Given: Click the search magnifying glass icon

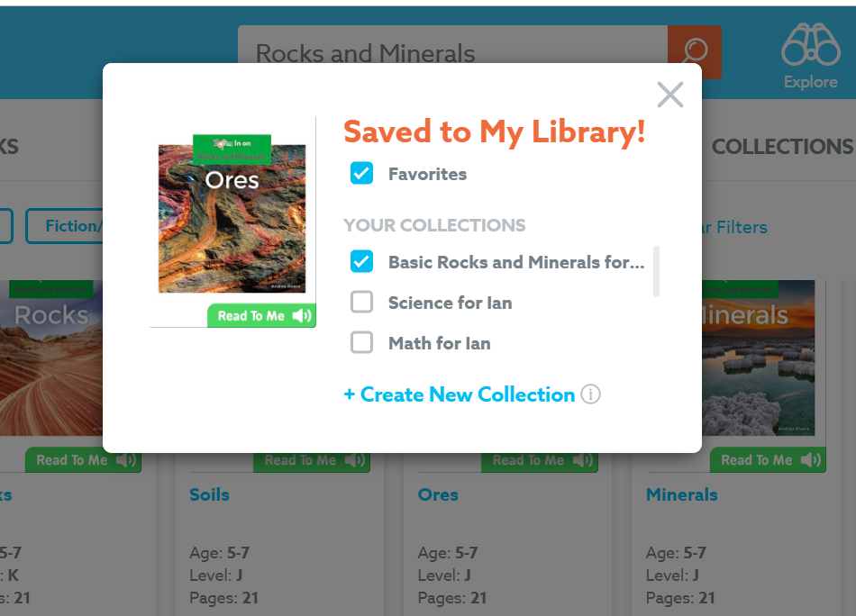Looking at the screenshot, I should (x=694, y=52).
